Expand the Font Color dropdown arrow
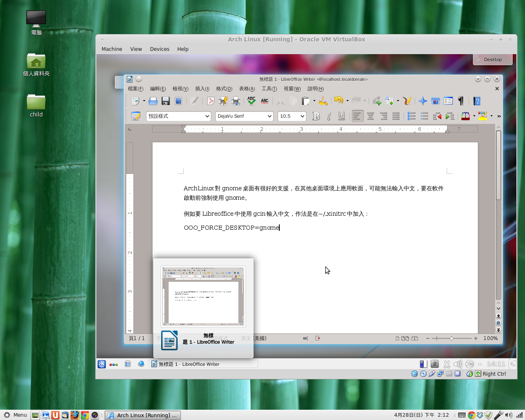The image size is (525, 420). (x=474, y=116)
